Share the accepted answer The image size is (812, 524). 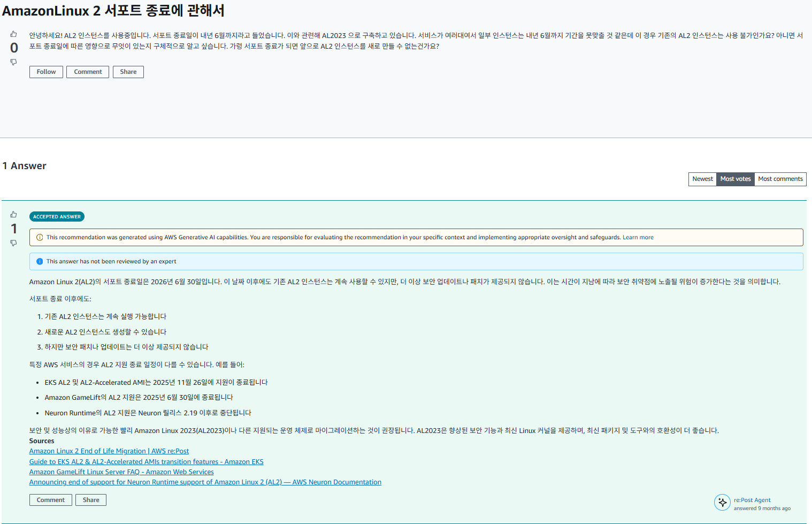pyautogui.click(x=91, y=500)
